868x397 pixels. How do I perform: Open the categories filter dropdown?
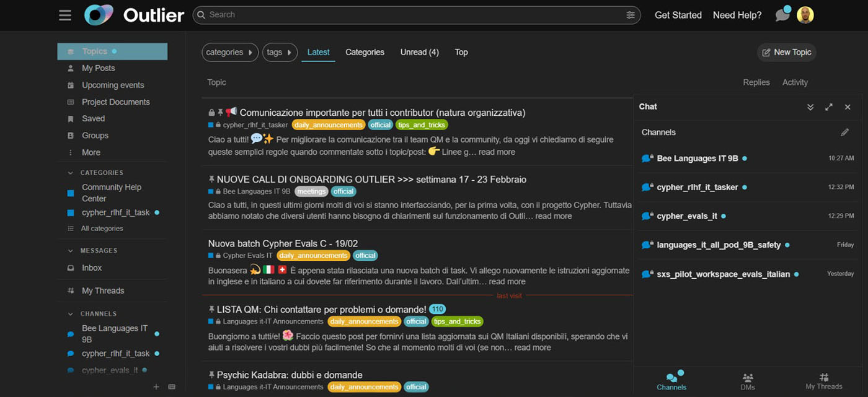229,53
